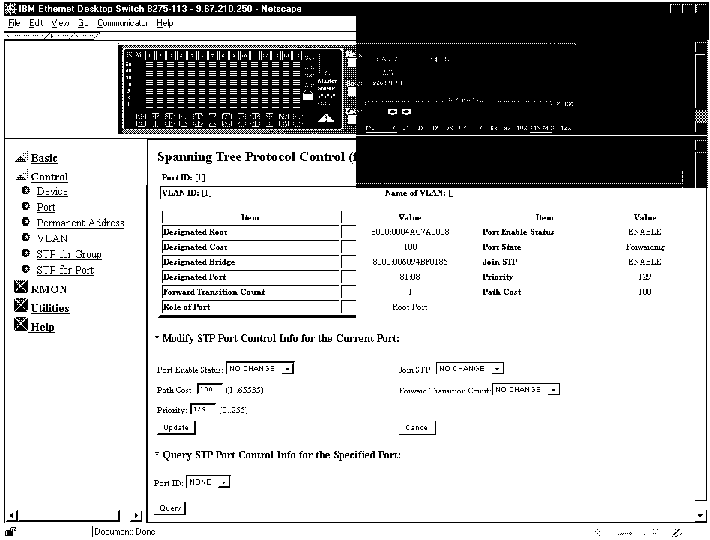The height and width of the screenshot is (540, 710).
Task: Open the Port Enable Status dropdown
Action: (x=287, y=368)
